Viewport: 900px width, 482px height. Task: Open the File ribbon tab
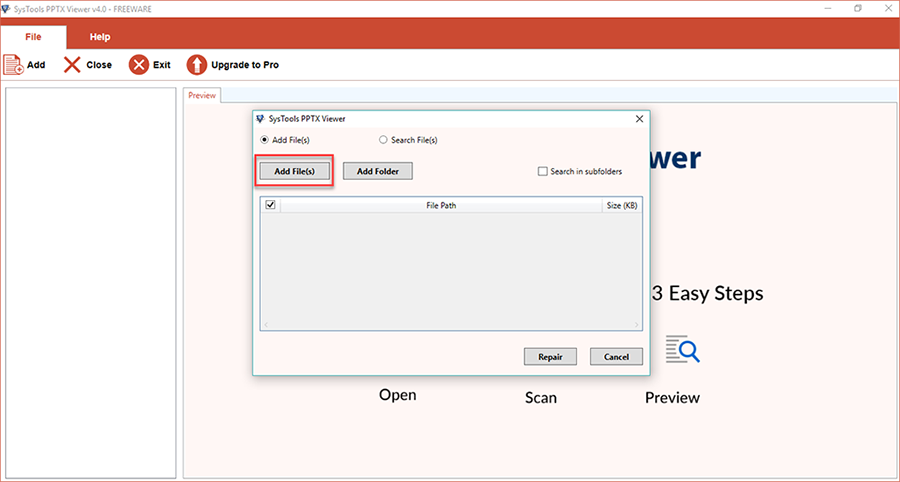tap(33, 37)
